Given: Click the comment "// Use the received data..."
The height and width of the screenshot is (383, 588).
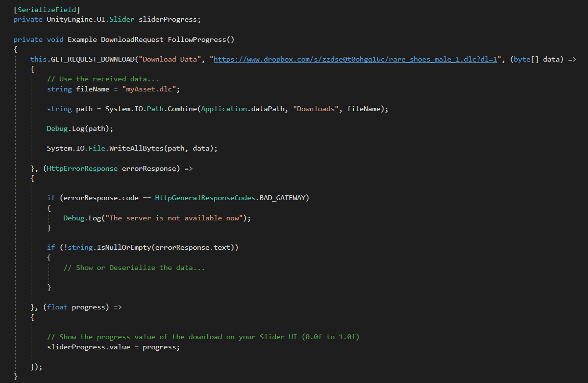Looking at the screenshot, I should pos(103,79).
